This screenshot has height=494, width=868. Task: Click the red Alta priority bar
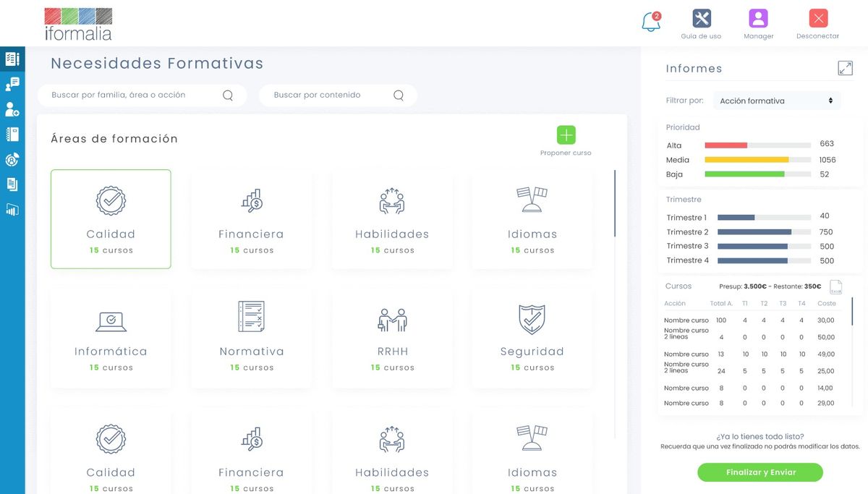pos(726,145)
